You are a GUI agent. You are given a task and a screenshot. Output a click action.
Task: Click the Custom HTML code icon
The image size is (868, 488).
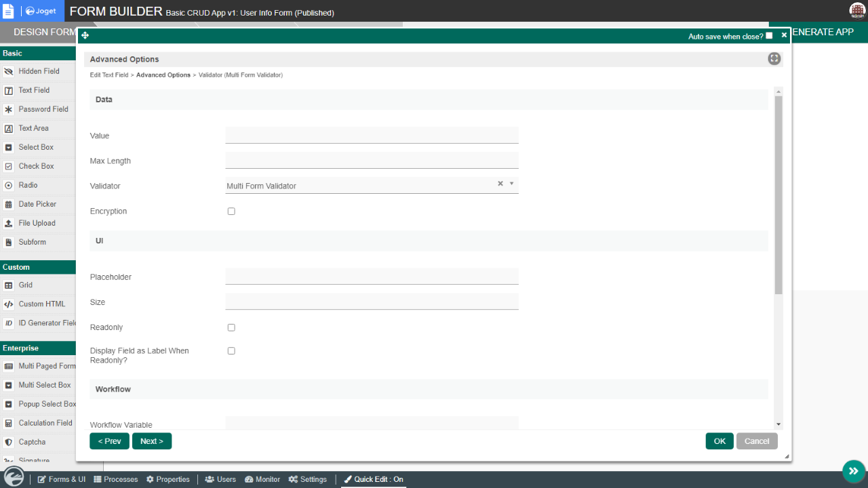point(9,304)
